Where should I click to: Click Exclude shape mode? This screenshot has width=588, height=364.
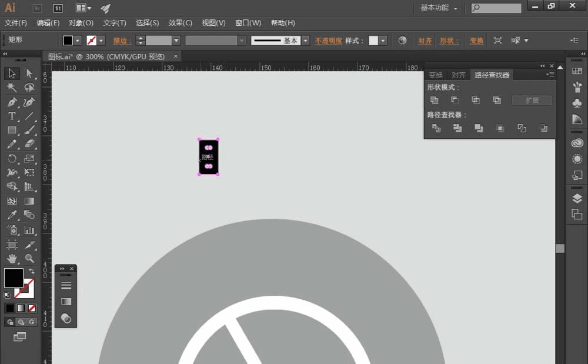click(x=497, y=100)
